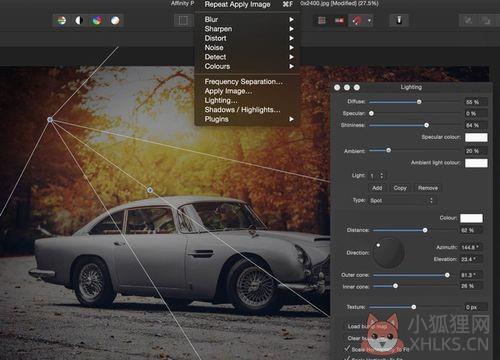The width and height of the screenshot is (500, 360).
Task: Click the Add light button
Action: pyautogui.click(x=377, y=188)
